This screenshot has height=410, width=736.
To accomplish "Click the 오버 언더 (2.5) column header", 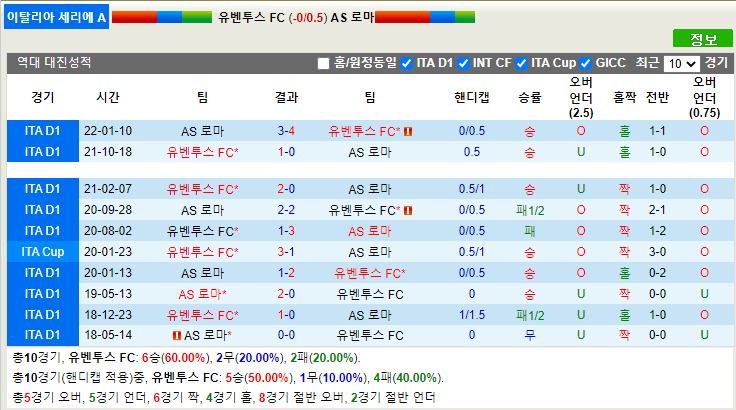I will [x=581, y=97].
